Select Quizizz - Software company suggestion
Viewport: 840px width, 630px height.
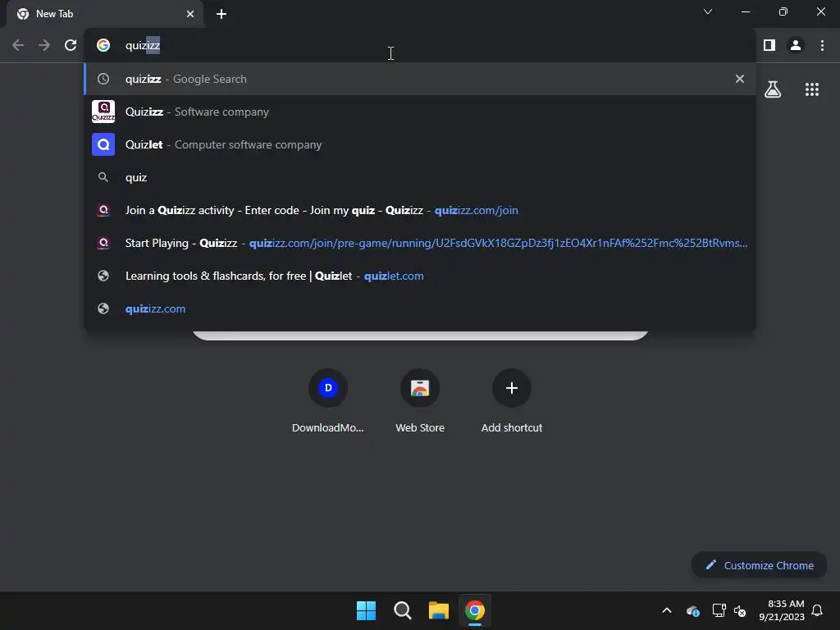click(420, 112)
